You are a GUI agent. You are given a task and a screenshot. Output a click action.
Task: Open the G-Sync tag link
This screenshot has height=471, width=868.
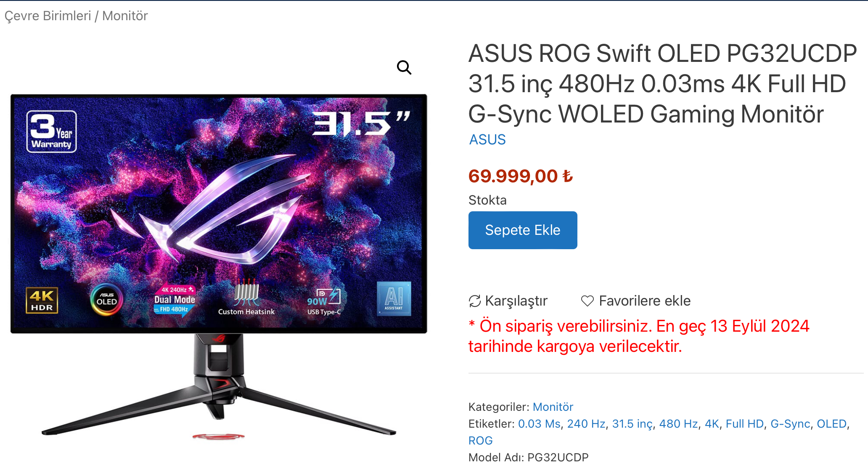point(790,424)
